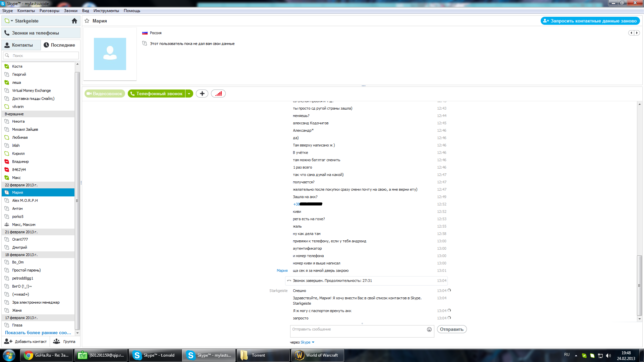The width and height of the screenshot is (644, 362).
Task: Open World of Warcraft from the taskbar
Action: point(317,355)
